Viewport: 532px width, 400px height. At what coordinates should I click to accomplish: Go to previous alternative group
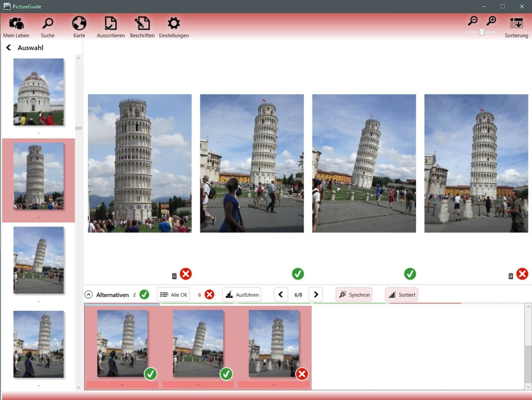tap(281, 295)
